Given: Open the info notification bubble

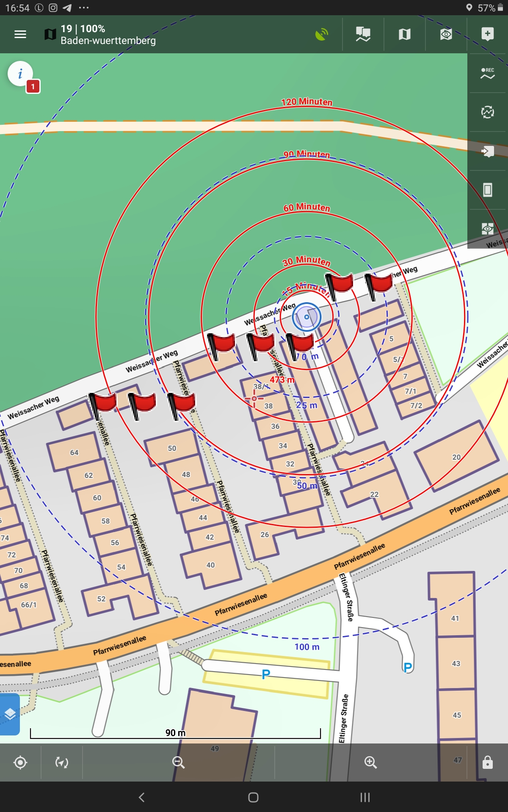Looking at the screenshot, I should 20,74.
